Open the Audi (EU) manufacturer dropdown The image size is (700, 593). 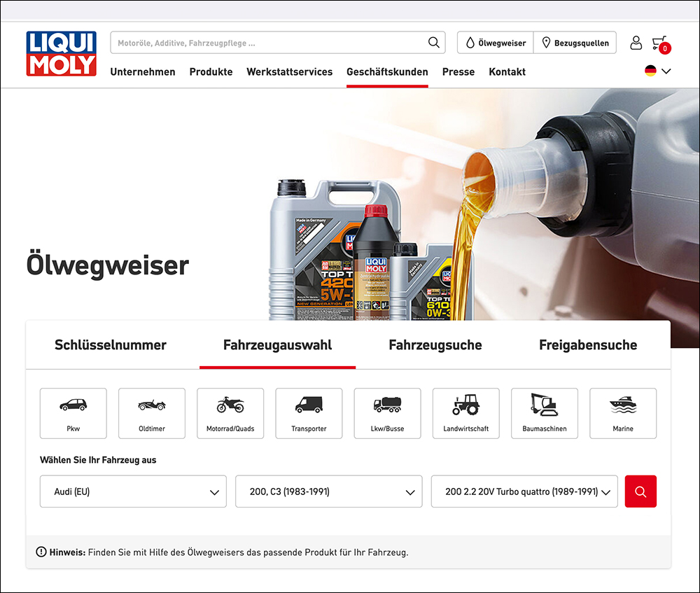point(133,491)
